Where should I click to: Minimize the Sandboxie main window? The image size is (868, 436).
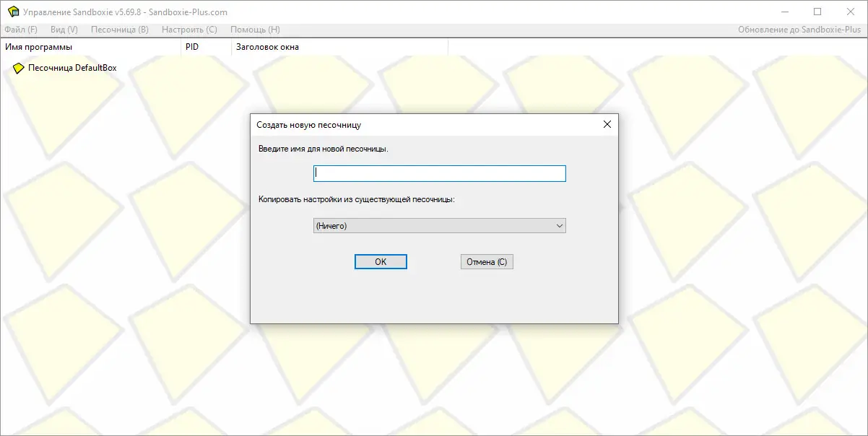click(784, 12)
